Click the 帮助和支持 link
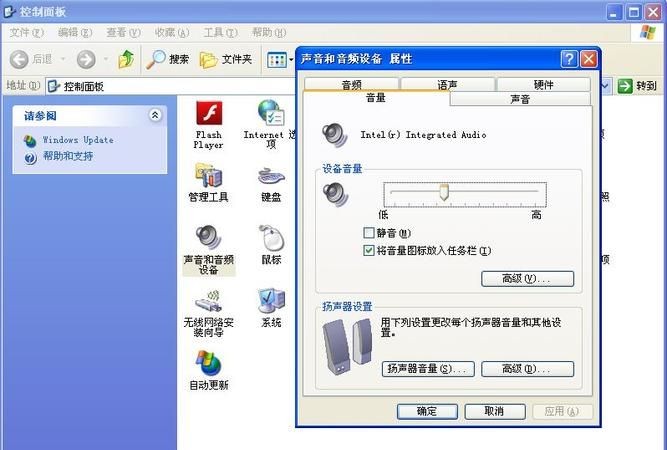 click(x=68, y=156)
